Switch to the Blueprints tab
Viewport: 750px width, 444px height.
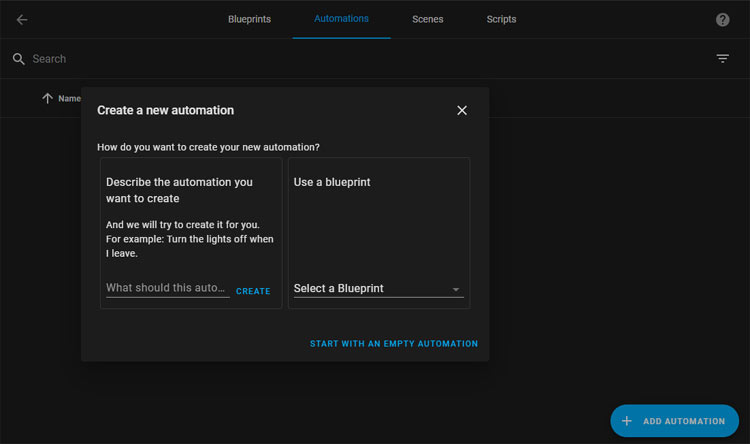(249, 19)
